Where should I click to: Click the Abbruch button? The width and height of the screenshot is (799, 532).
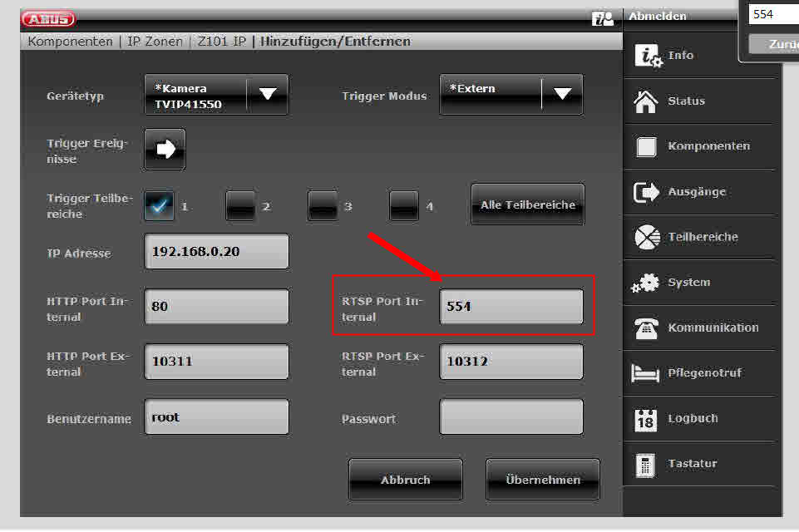406,480
